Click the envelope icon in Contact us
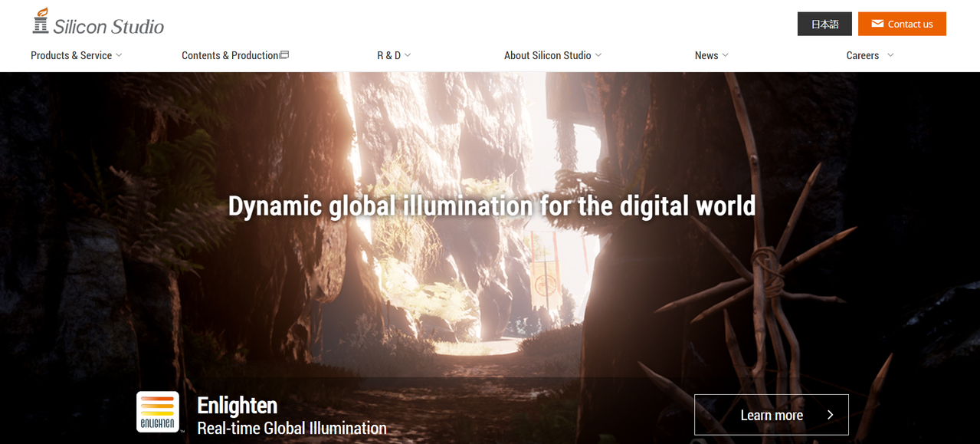980x444 pixels. click(x=877, y=24)
